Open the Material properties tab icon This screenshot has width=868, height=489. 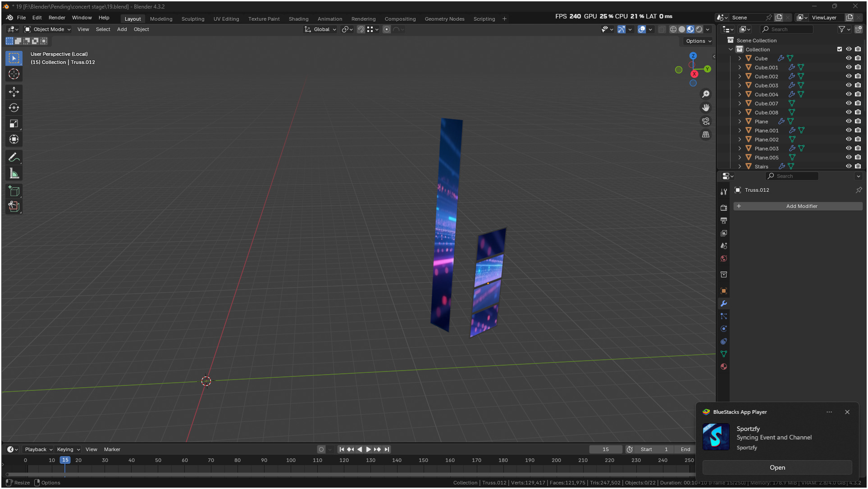(724, 367)
